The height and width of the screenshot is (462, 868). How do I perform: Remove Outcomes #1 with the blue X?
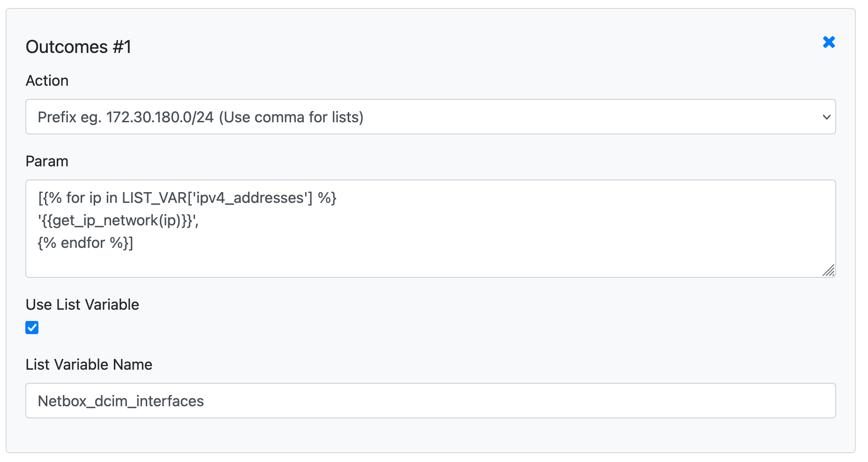tap(829, 42)
